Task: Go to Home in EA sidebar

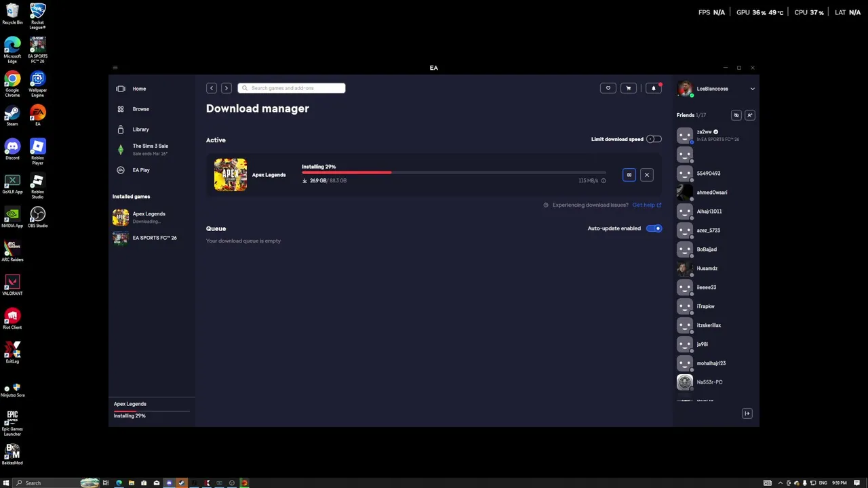Action: coord(139,89)
